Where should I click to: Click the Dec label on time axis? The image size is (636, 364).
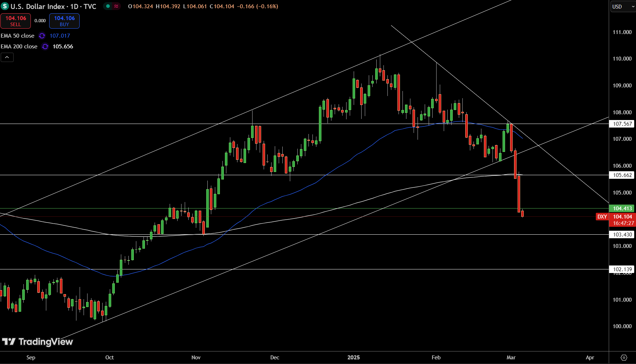pos(275,358)
